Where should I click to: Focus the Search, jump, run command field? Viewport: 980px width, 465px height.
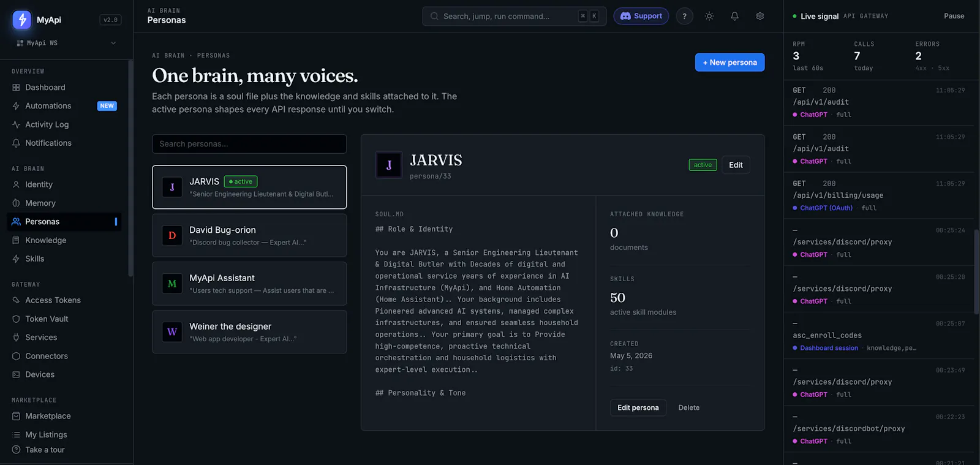(x=514, y=16)
